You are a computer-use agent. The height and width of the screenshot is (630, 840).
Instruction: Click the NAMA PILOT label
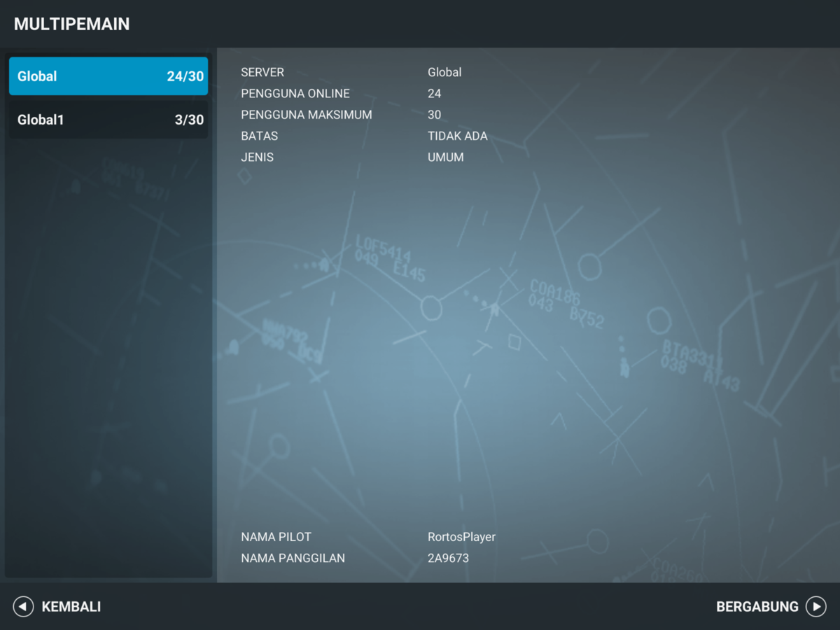(x=276, y=537)
